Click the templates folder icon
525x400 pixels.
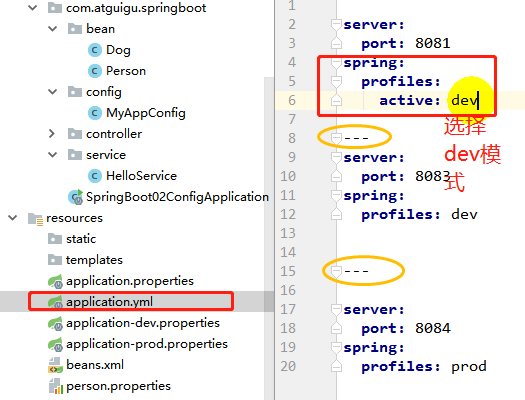click(55, 260)
